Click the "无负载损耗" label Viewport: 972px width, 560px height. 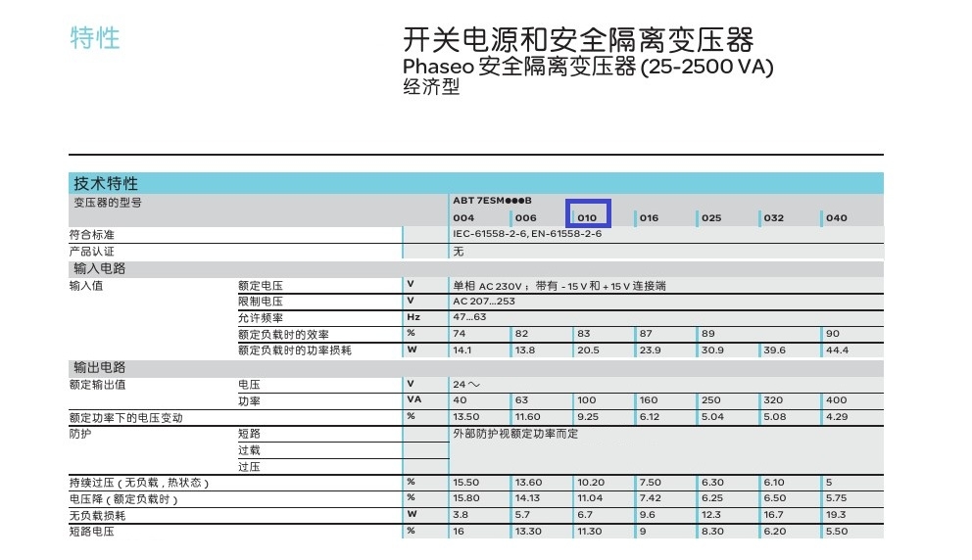[97, 515]
